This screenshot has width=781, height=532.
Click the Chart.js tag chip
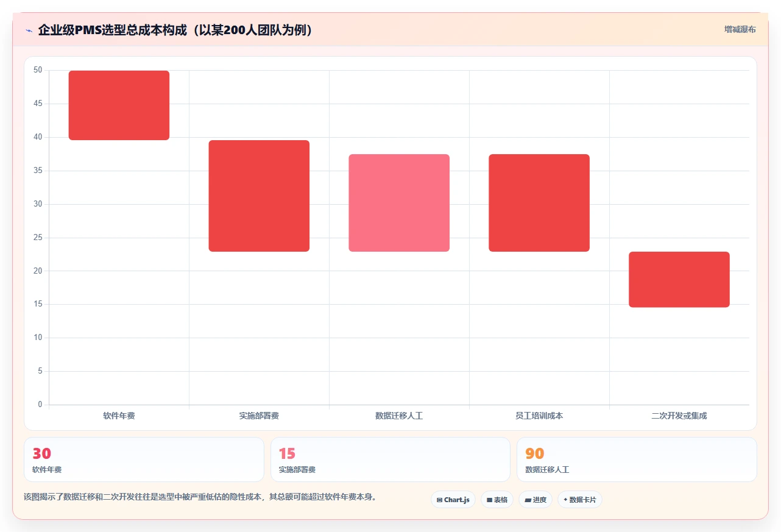tap(453, 500)
